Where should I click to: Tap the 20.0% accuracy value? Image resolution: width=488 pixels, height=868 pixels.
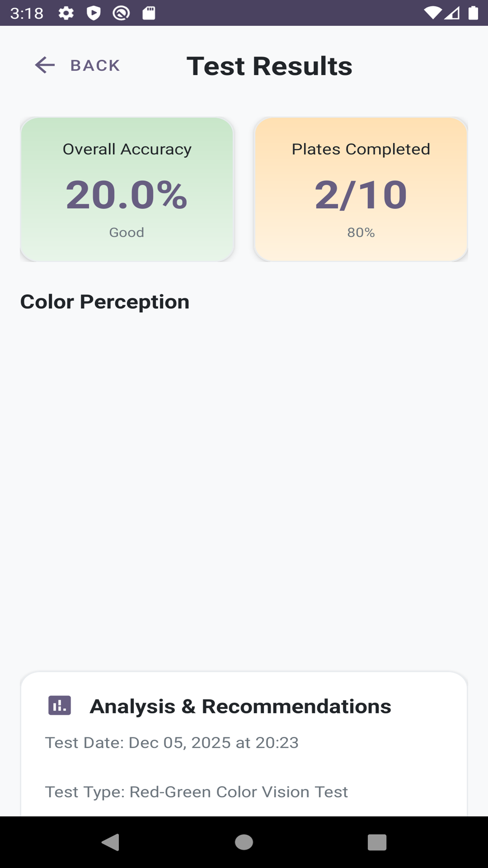(x=127, y=195)
